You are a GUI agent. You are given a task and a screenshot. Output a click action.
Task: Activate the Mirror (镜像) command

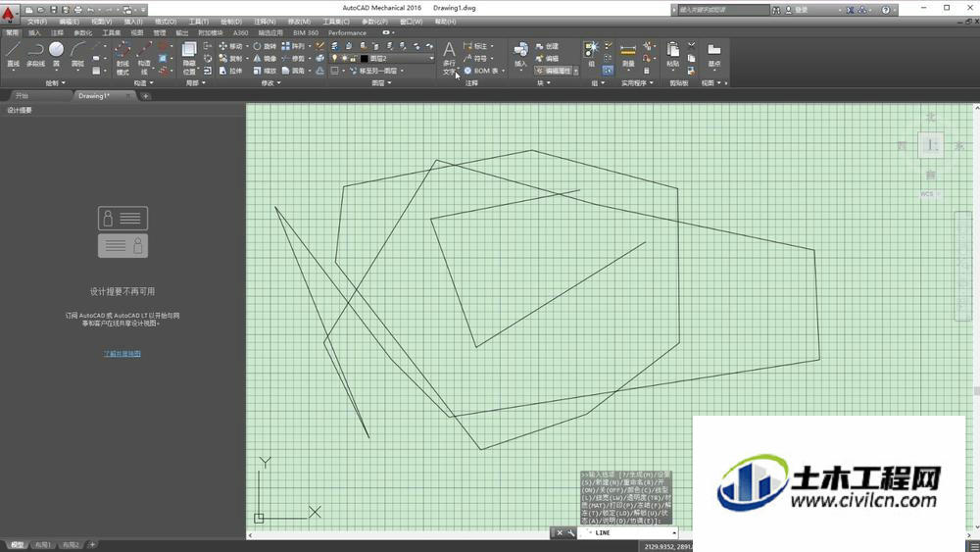(x=265, y=58)
